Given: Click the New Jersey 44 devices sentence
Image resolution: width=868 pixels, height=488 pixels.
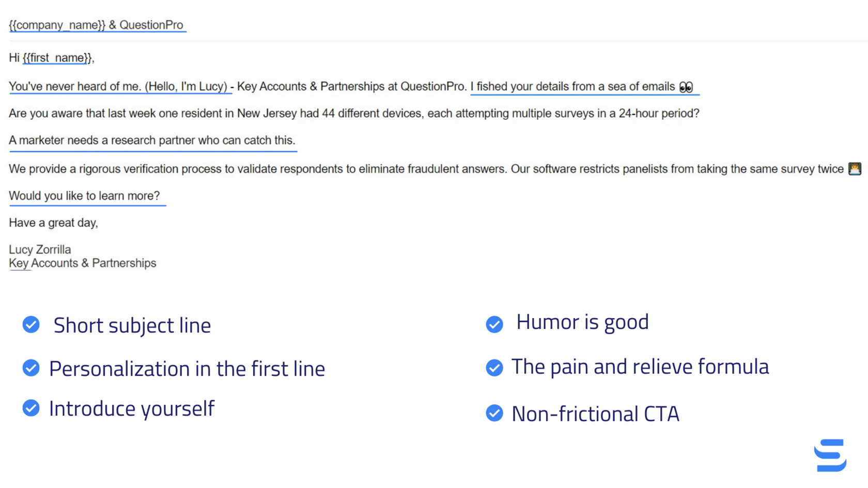Looking at the screenshot, I should click(354, 113).
